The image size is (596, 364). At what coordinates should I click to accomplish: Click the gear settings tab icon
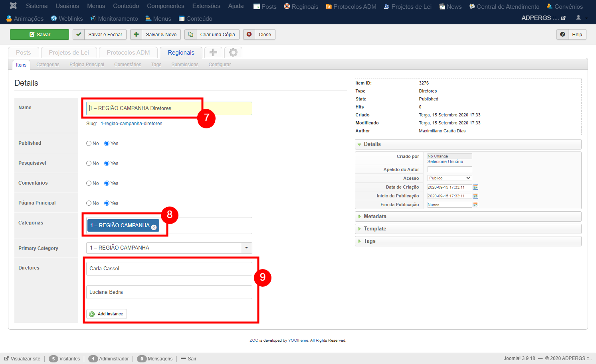(233, 53)
